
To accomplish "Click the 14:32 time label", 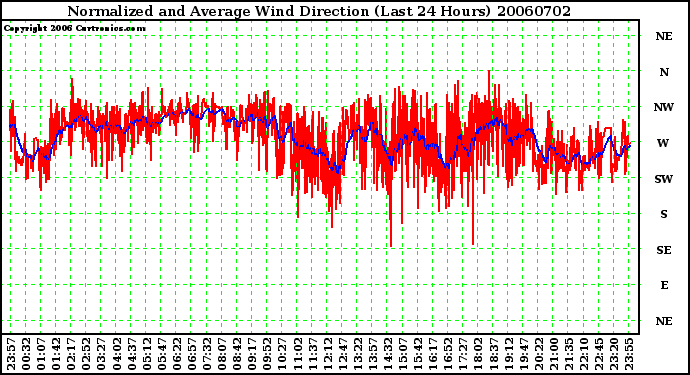I will [x=388, y=354].
